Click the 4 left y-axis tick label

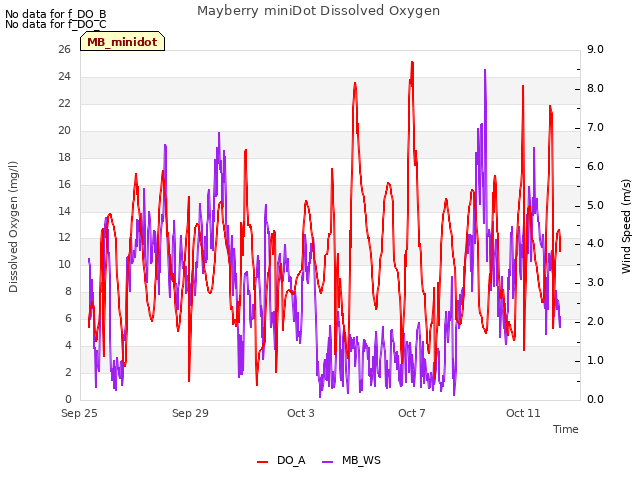point(68,345)
